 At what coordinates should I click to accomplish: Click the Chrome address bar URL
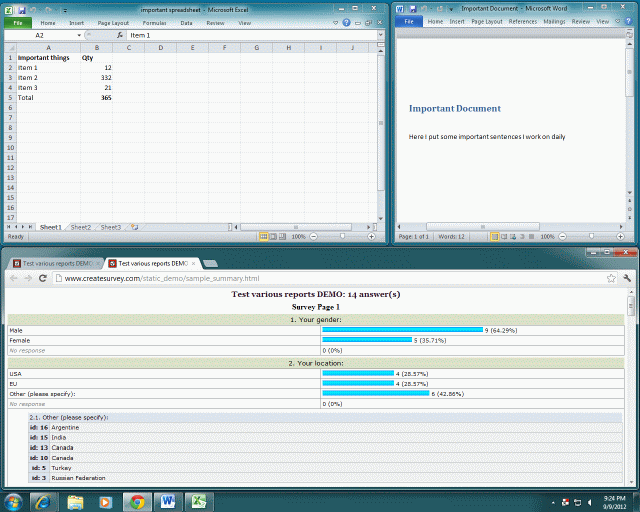pyautogui.click(x=162, y=278)
